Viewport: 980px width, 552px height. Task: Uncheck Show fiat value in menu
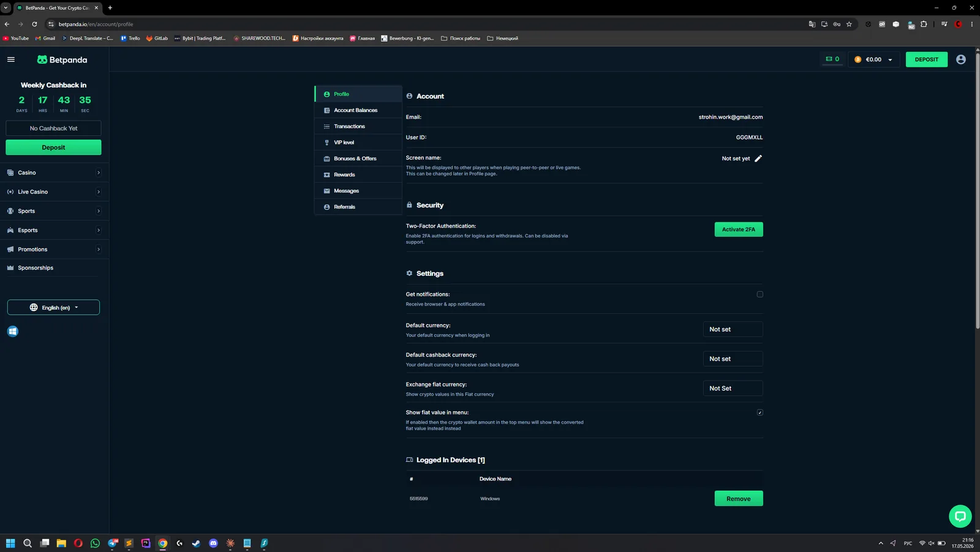[760, 412]
